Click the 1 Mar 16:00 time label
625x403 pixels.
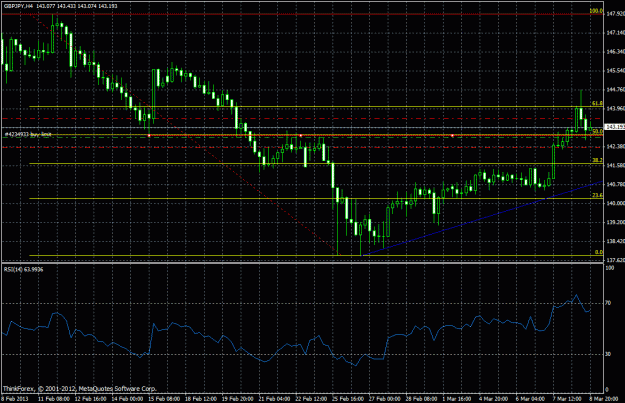pos(457,399)
